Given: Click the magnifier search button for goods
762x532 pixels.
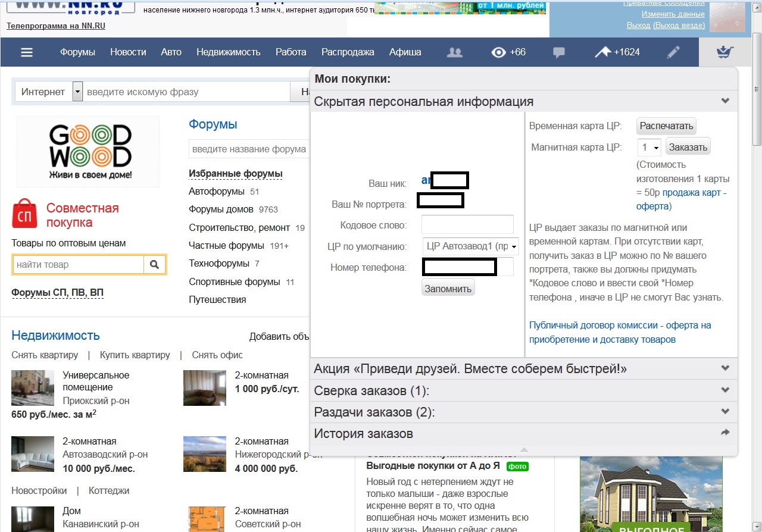Looking at the screenshot, I should coord(155,264).
